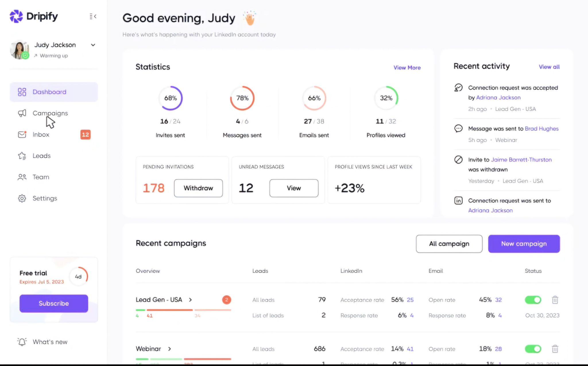
Task: Click the Team people icon
Action: 22,177
